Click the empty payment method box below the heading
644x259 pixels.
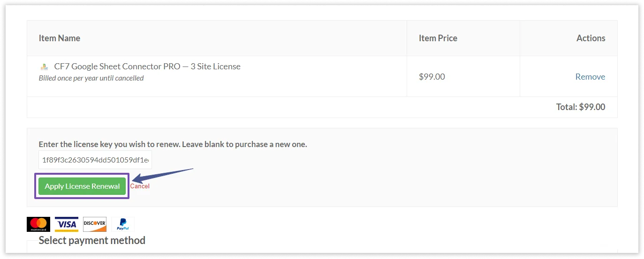[x=322, y=250]
